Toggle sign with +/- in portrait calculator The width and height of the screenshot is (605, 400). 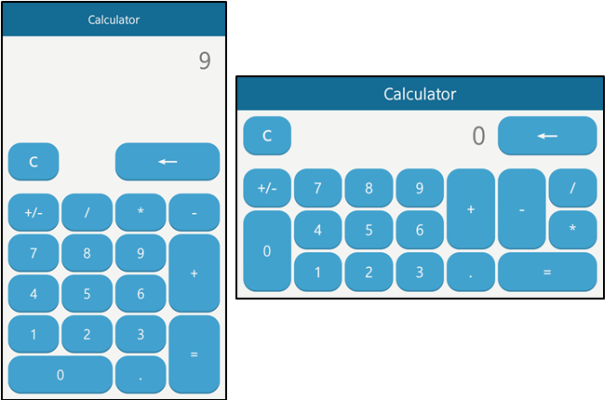[x=34, y=212]
